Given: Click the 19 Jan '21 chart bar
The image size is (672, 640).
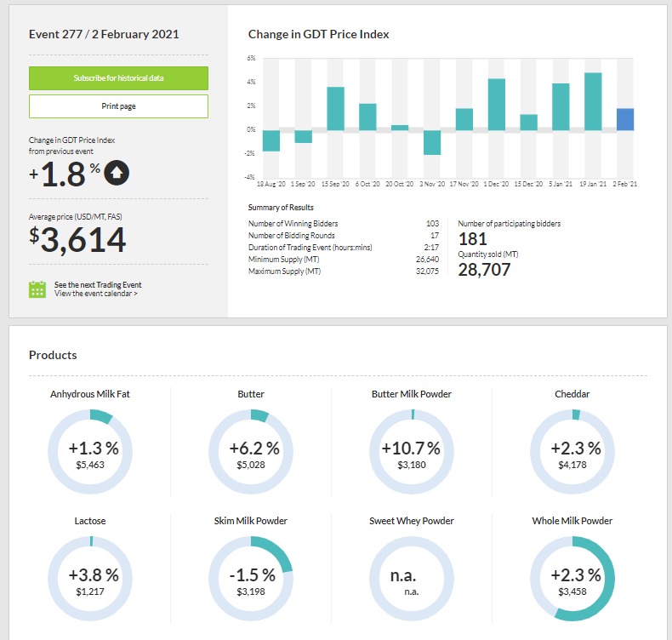Looking at the screenshot, I should tap(593, 101).
